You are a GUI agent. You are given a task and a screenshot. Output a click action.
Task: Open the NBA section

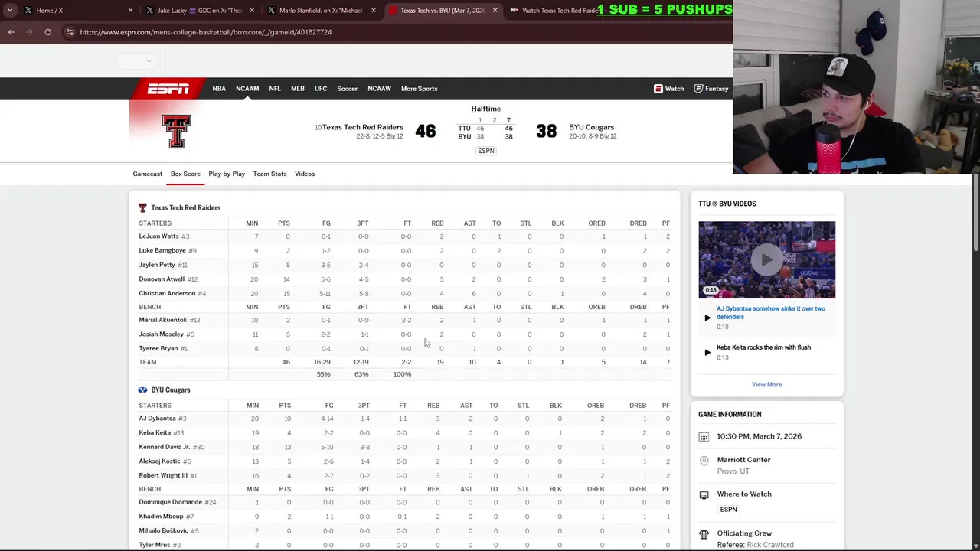tap(219, 89)
